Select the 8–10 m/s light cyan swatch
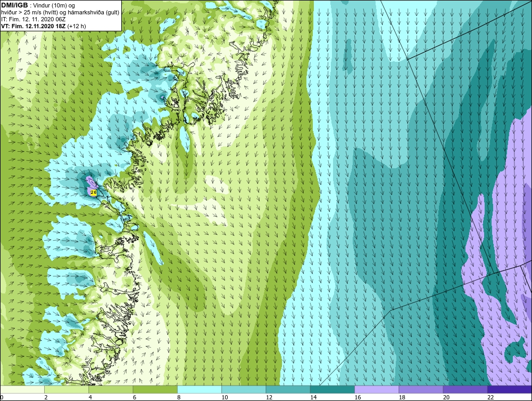 click(x=199, y=389)
